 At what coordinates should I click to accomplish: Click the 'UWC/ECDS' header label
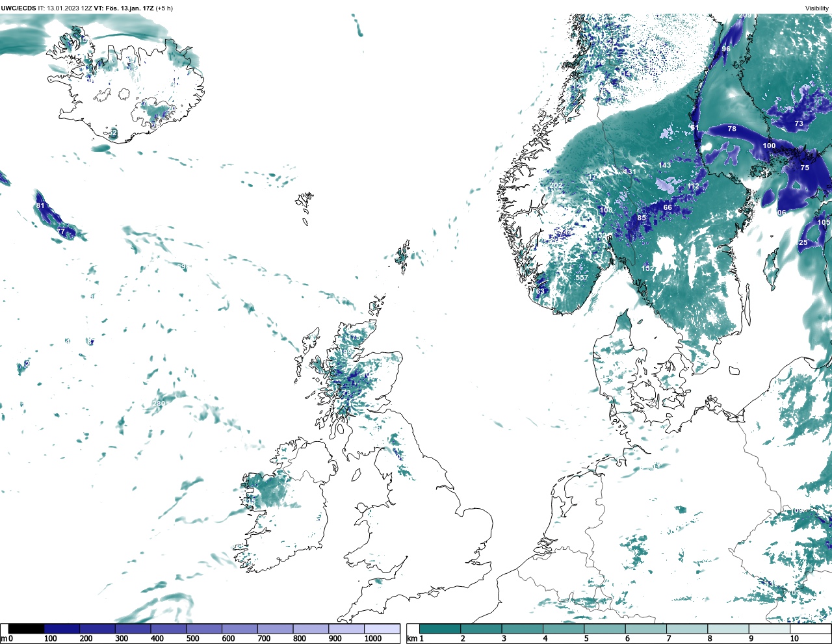click(18, 8)
